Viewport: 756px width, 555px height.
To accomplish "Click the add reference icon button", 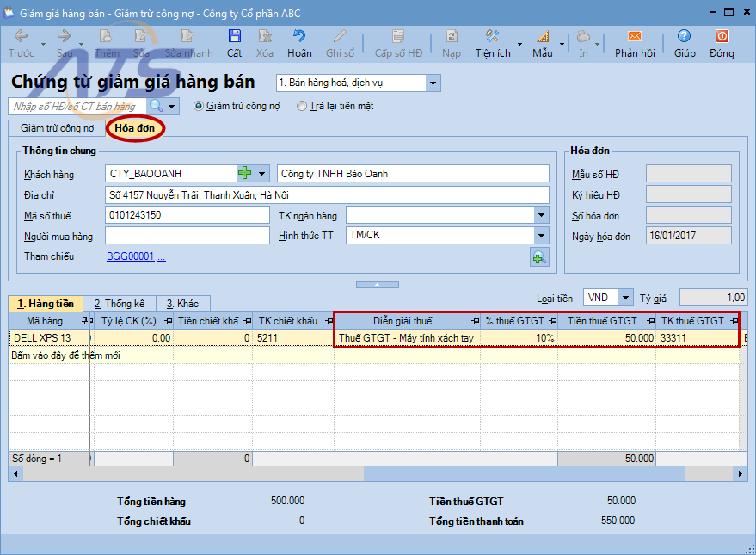I will 539,256.
